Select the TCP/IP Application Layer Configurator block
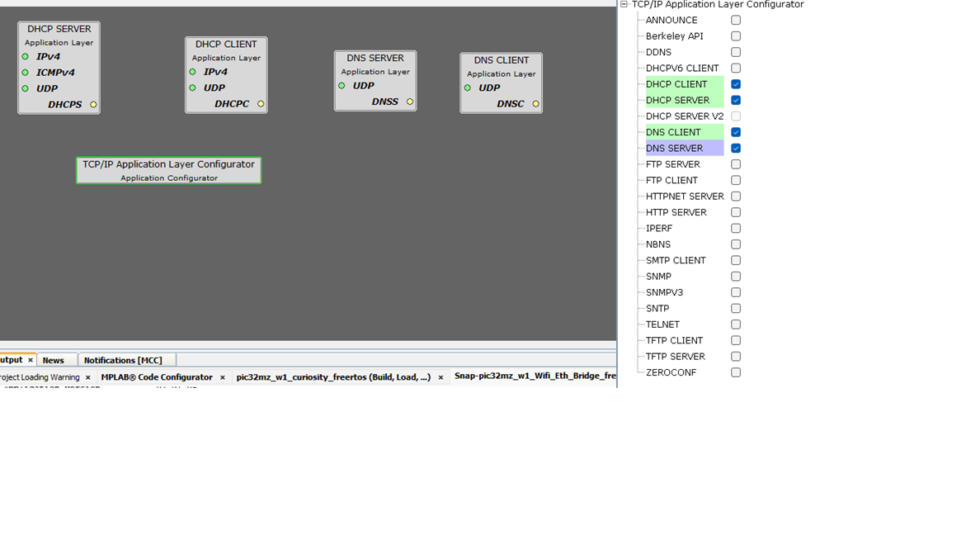 pyautogui.click(x=169, y=170)
